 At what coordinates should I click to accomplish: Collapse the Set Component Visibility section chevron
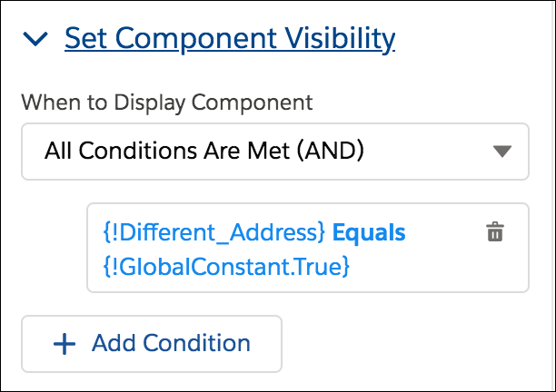coord(35,39)
